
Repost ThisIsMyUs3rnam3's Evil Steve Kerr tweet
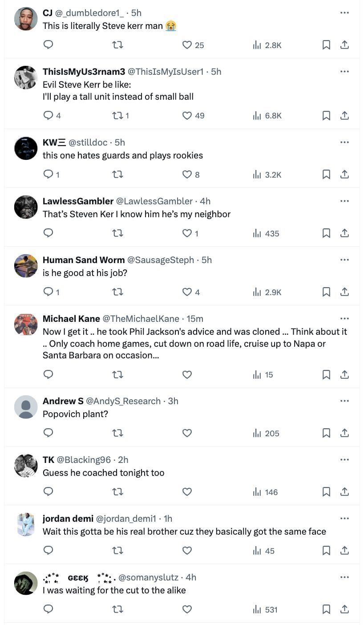pyautogui.click(x=117, y=116)
